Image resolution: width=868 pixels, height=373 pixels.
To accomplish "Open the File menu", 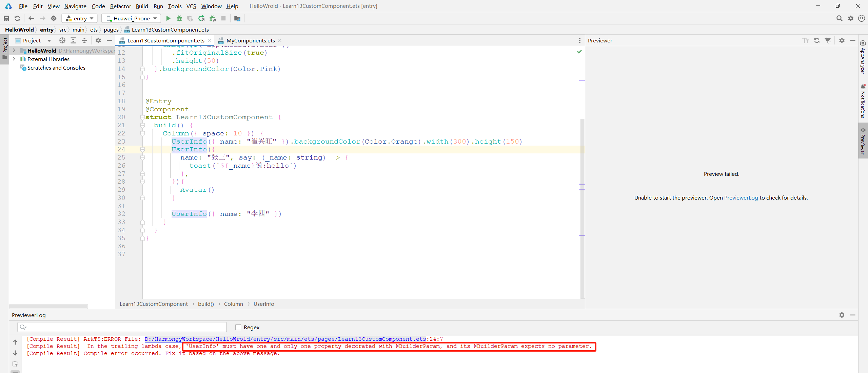I will [x=23, y=6].
